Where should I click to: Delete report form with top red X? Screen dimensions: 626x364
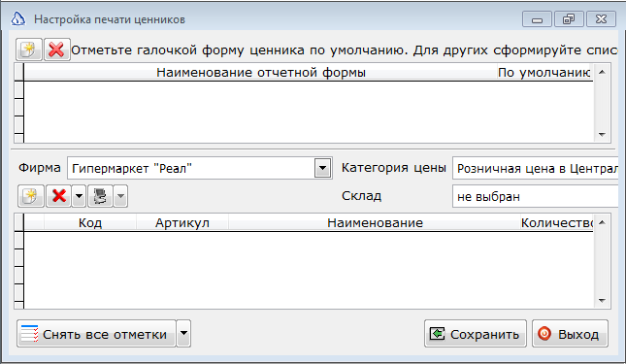[x=56, y=50]
